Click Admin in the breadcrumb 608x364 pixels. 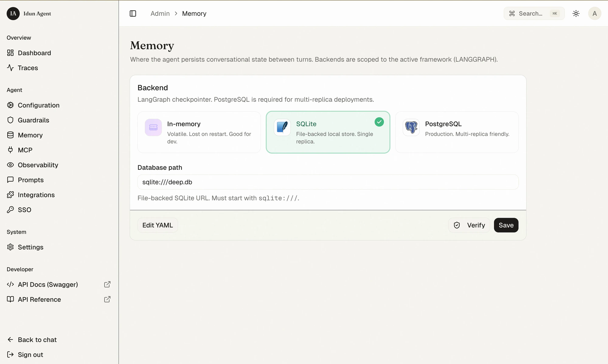pos(160,13)
